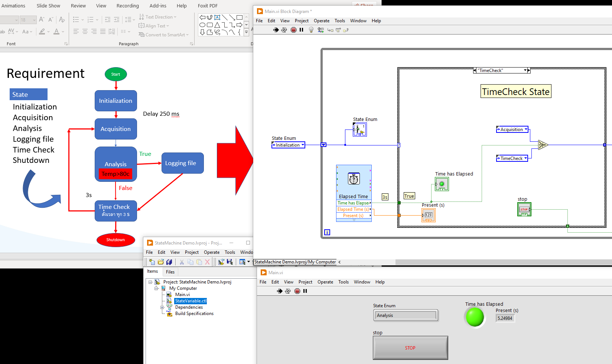The height and width of the screenshot is (364, 612).
Task: Click Abort Execution in Block Diagram toolbar
Action: 293,30
